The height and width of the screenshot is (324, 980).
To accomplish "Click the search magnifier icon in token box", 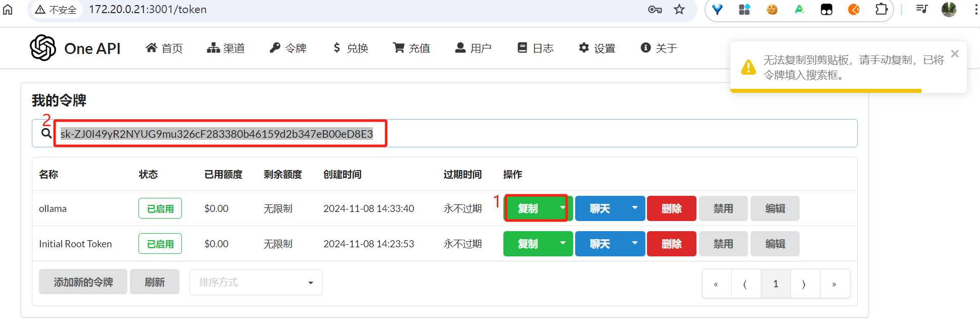I will (46, 133).
